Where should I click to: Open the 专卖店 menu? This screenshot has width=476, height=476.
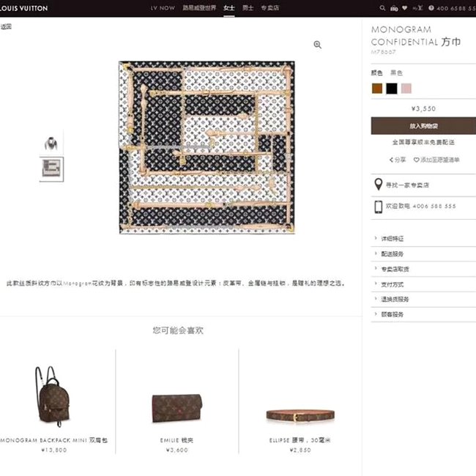pyautogui.click(x=270, y=8)
